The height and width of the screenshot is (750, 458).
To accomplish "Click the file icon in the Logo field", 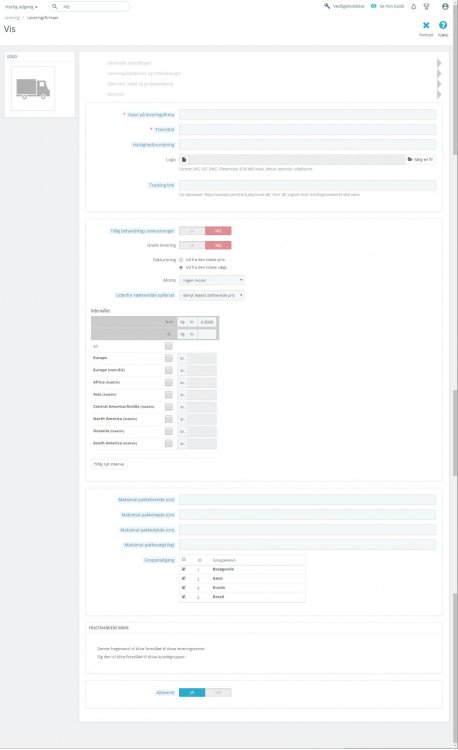I will tap(184, 159).
